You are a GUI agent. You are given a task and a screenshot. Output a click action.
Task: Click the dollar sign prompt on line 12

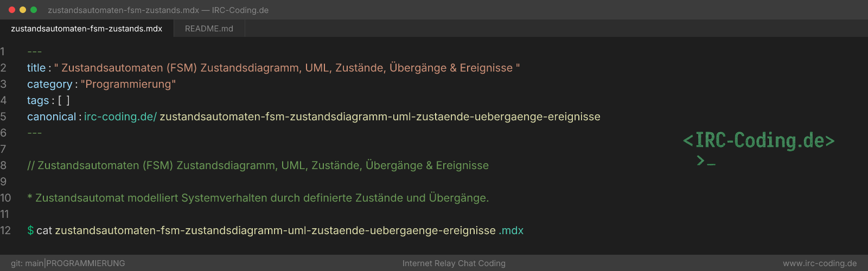coord(30,230)
